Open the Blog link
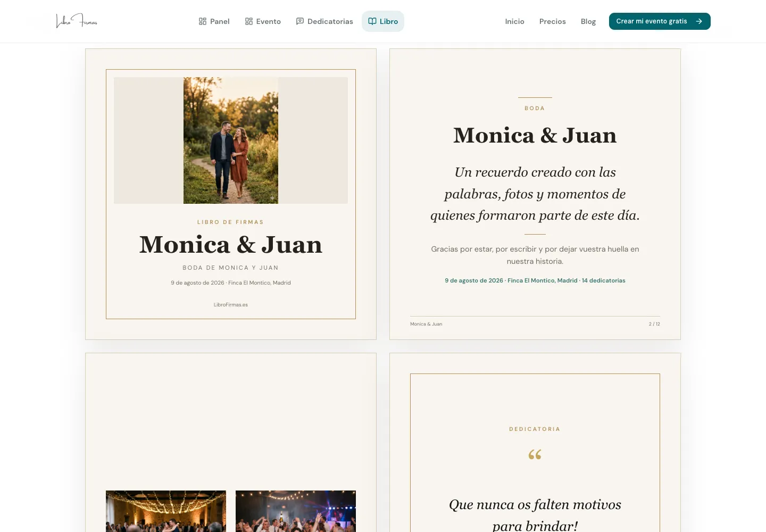Image resolution: width=766 pixels, height=532 pixels. [588, 21]
